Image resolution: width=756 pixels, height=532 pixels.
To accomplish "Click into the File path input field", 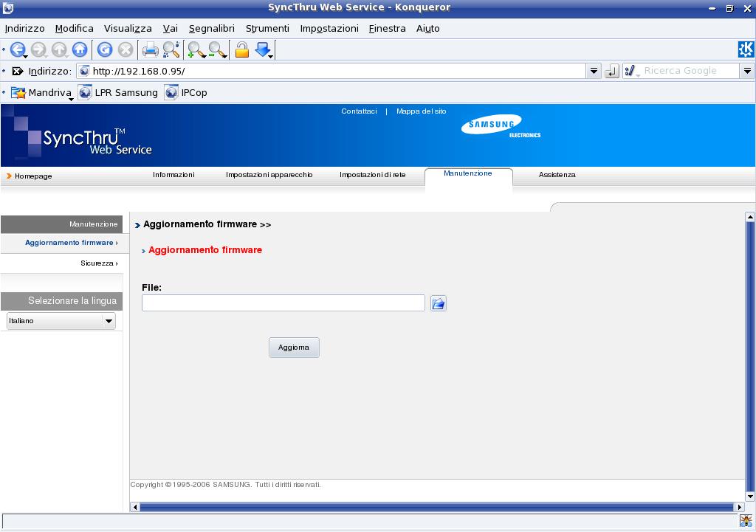I will click(283, 303).
